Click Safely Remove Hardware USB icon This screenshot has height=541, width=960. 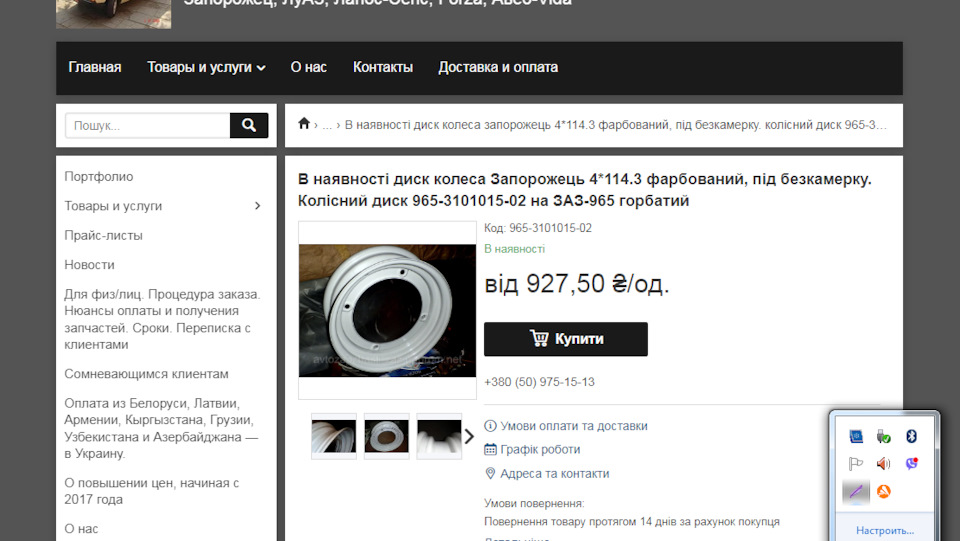883,436
